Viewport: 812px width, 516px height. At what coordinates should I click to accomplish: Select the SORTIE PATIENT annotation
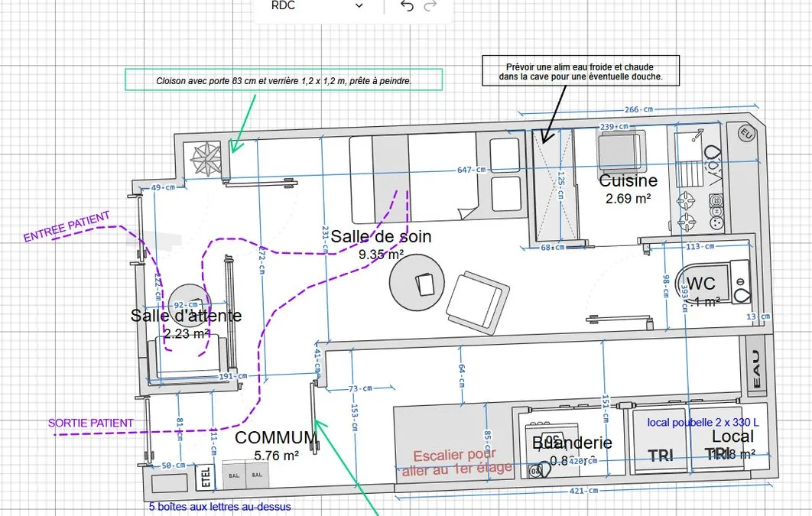point(91,423)
